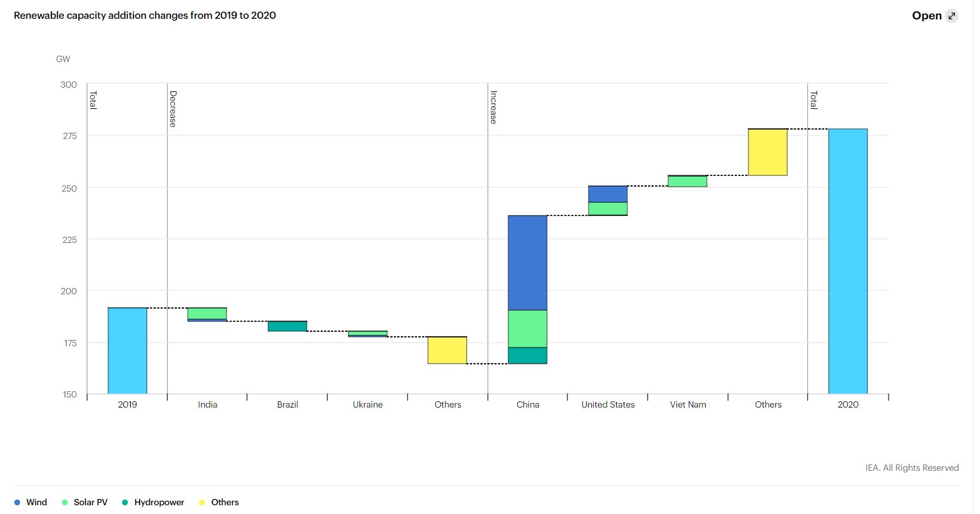Toggle the Hydropower legend label
The height and width of the screenshot is (514, 980).
(159, 502)
